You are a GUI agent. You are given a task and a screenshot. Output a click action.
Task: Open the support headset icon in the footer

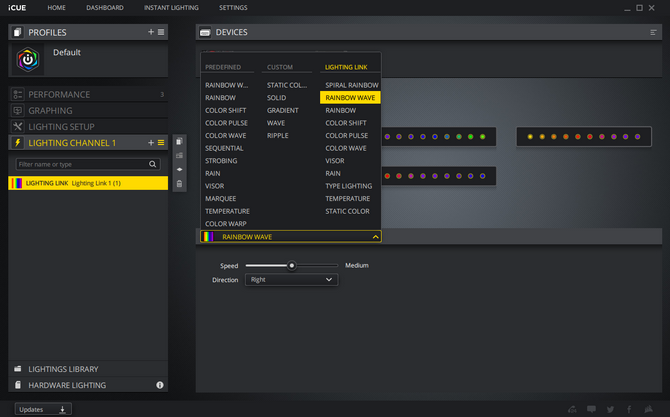(572, 409)
